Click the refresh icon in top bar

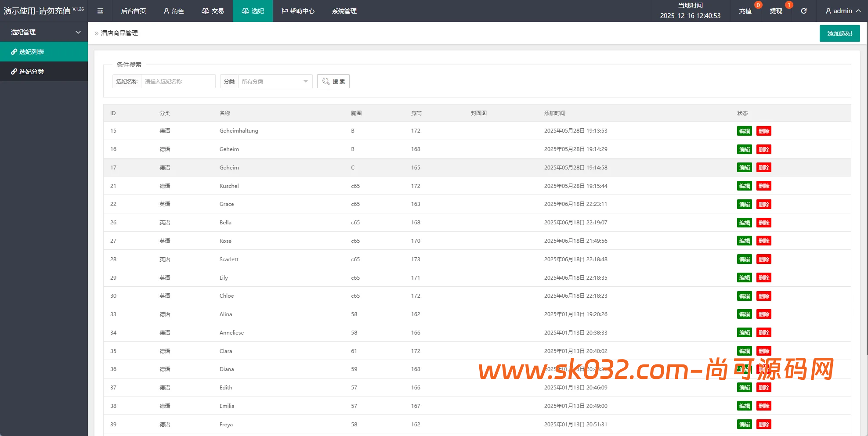(803, 11)
